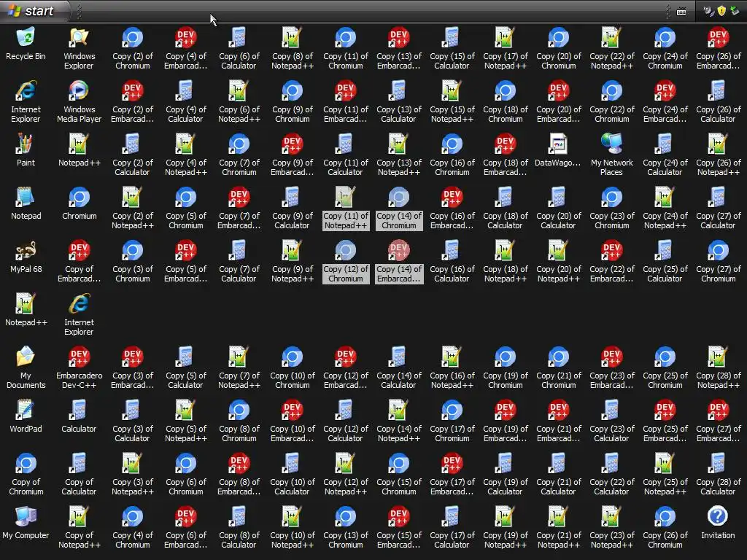
Task: Select Copy (27) of Chromium icon
Action: coord(718,262)
